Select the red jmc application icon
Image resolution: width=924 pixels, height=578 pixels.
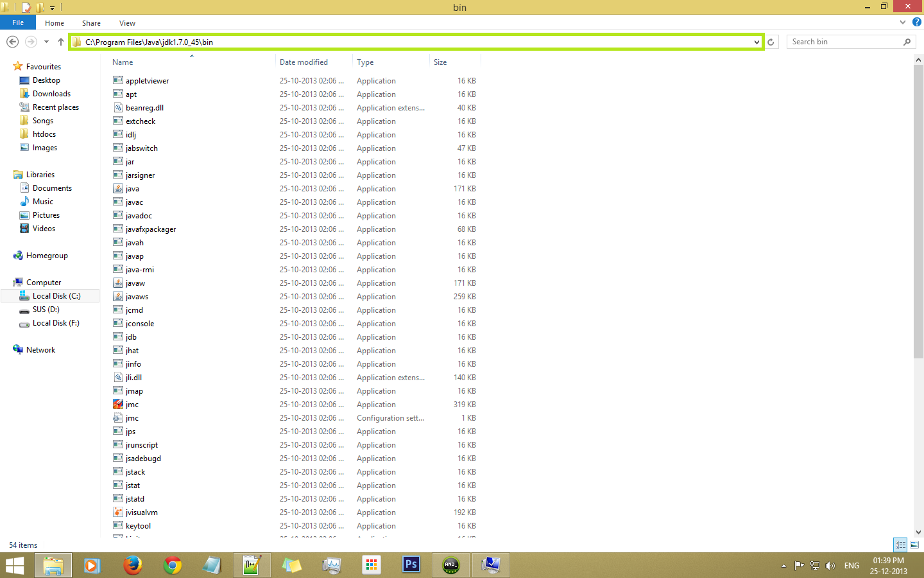point(118,405)
